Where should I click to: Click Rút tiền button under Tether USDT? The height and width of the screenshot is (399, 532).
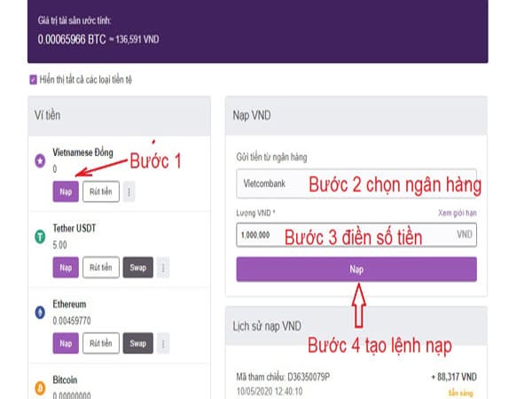[101, 268]
